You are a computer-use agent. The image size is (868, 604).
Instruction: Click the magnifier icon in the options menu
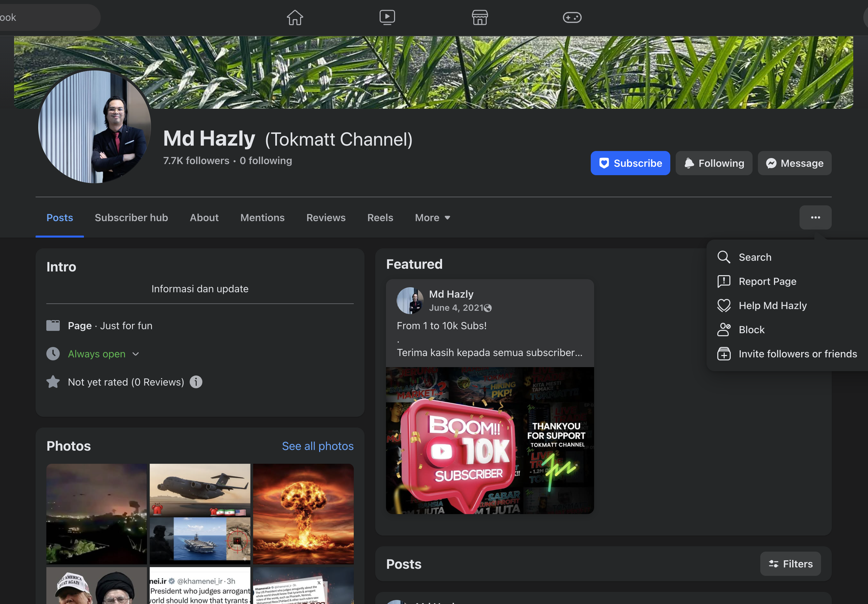pyautogui.click(x=724, y=257)
